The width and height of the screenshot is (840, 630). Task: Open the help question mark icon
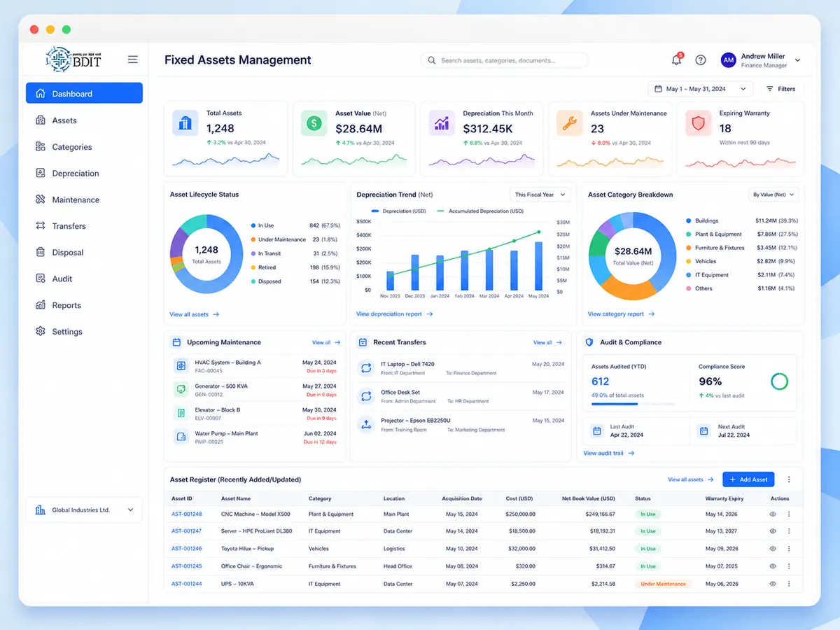tap(701, 60)
